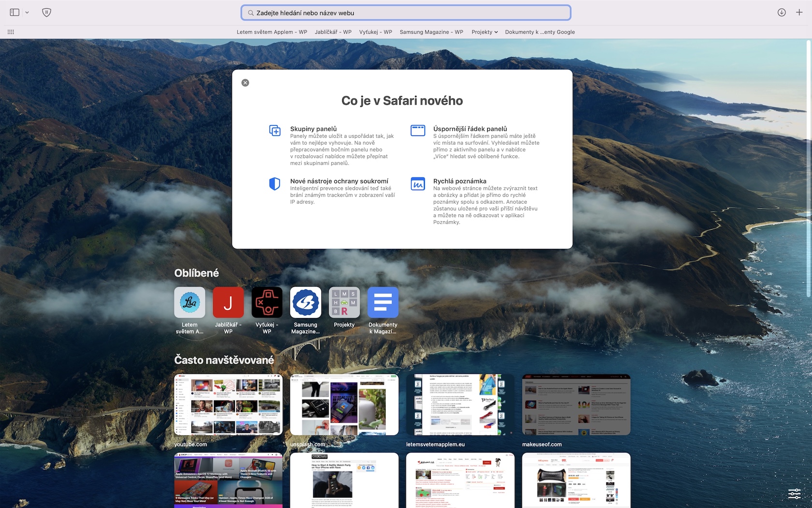The height and width of the screenshot is (508, 812).
Task: Open Vyťukej - WP bookmark in bar
Action: (376, 32)
